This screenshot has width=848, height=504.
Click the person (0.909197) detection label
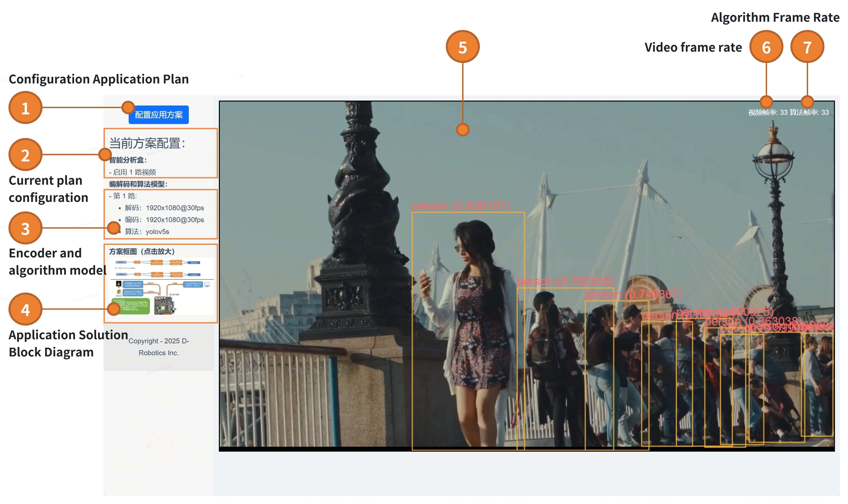pos(461,206)
